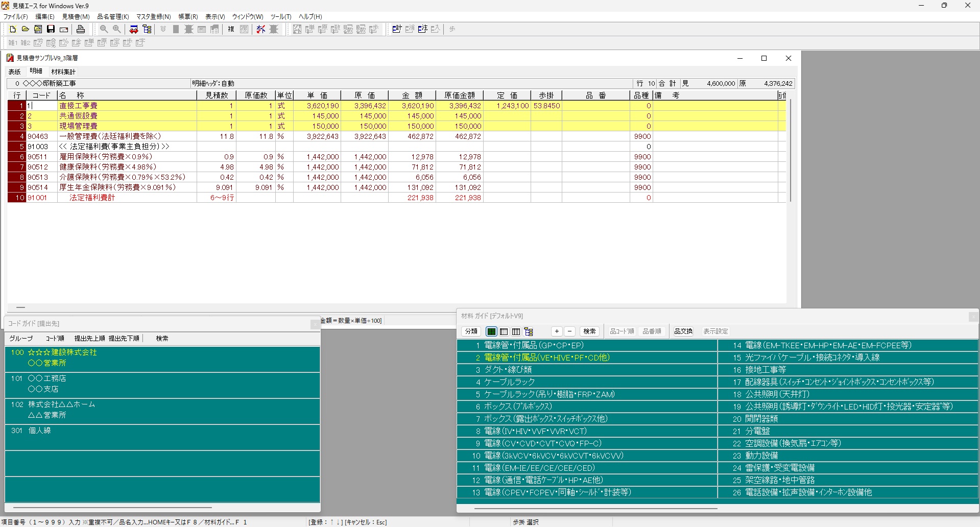Viewport: 980px width, 527px height.
Task: Switch material guide to column view
Action: (516, 331)
